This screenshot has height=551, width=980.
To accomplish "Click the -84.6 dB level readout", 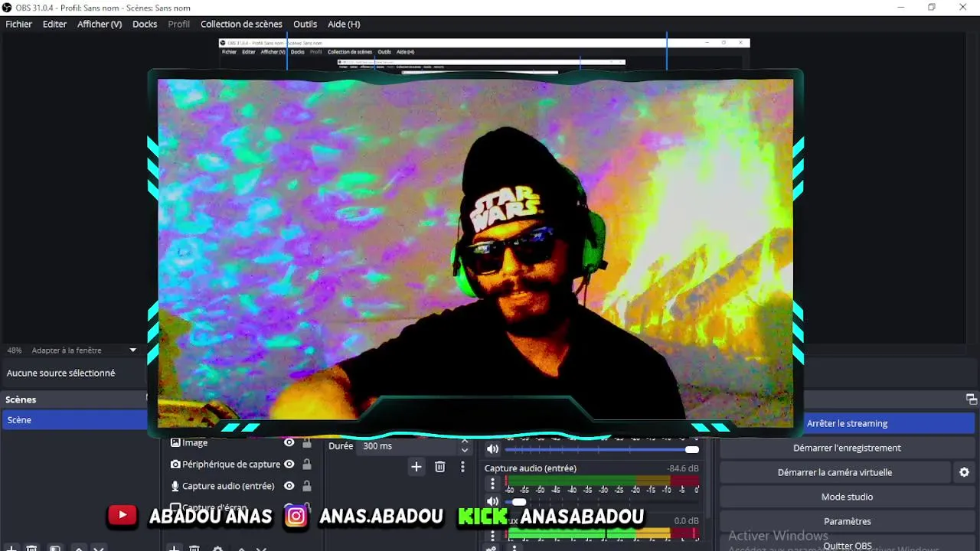I will (683, 468).
